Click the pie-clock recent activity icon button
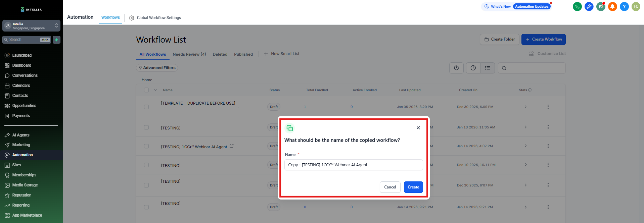644x223 pixels. pos(456,68)
